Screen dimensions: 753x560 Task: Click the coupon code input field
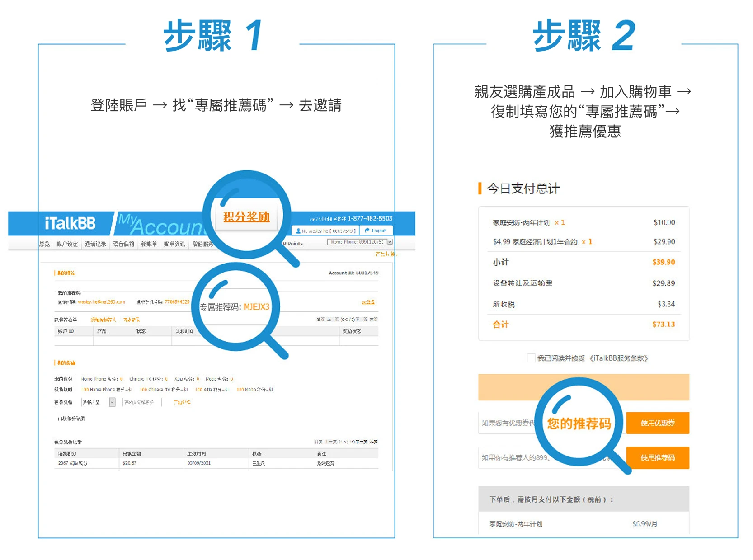click(506, 423)
